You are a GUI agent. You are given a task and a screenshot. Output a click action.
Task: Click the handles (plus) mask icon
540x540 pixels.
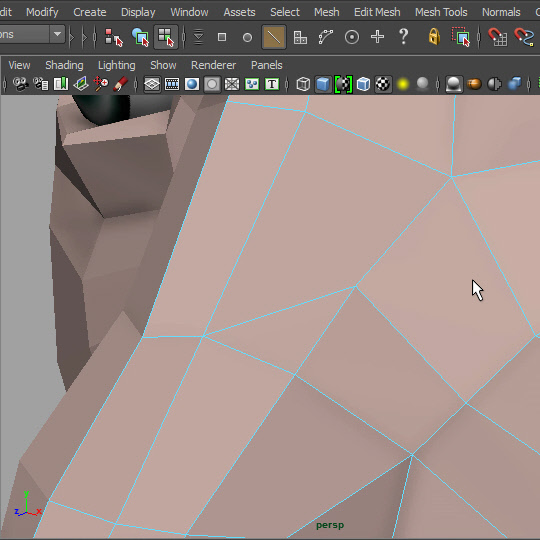(377, 37)
